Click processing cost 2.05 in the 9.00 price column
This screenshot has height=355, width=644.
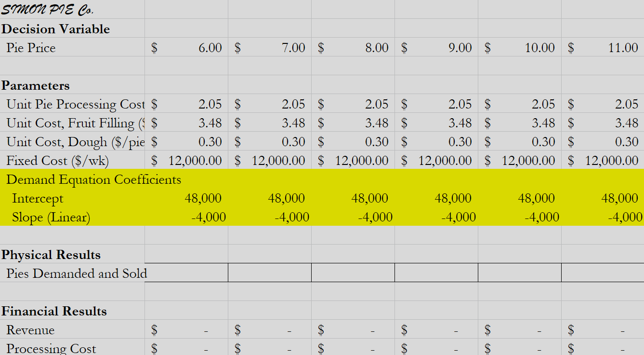[436, 104]
